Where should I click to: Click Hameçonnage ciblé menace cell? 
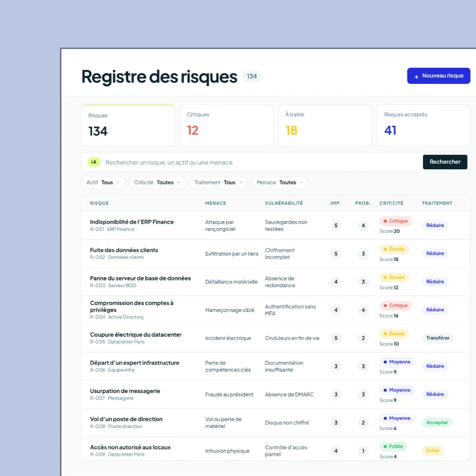[x=230, y=310]
